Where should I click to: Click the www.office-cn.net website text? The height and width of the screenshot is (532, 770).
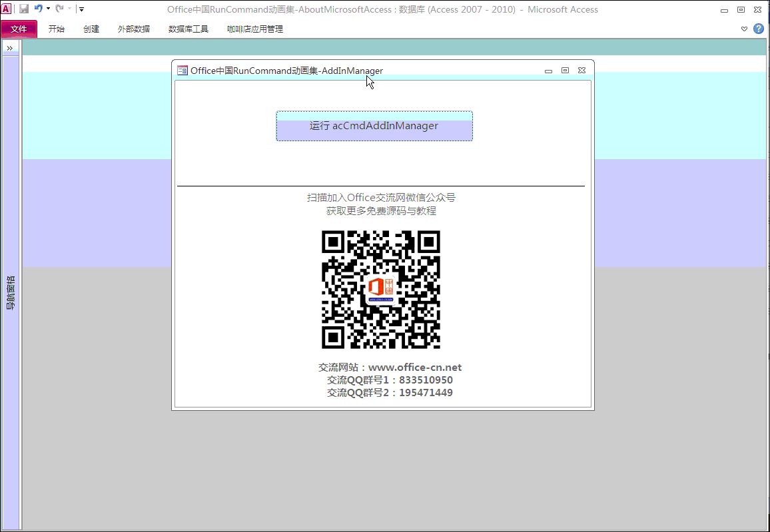pos(415,367)
